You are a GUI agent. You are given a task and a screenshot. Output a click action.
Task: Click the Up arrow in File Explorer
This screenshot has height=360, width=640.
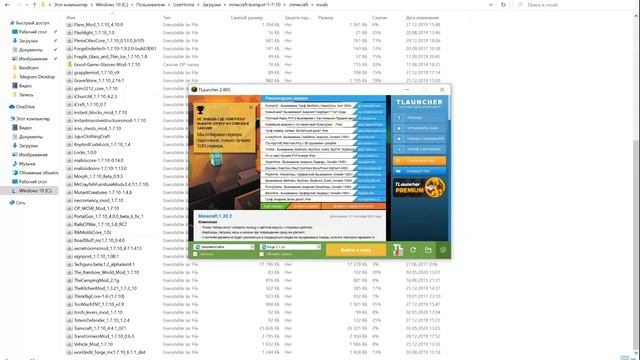[34, 4]
